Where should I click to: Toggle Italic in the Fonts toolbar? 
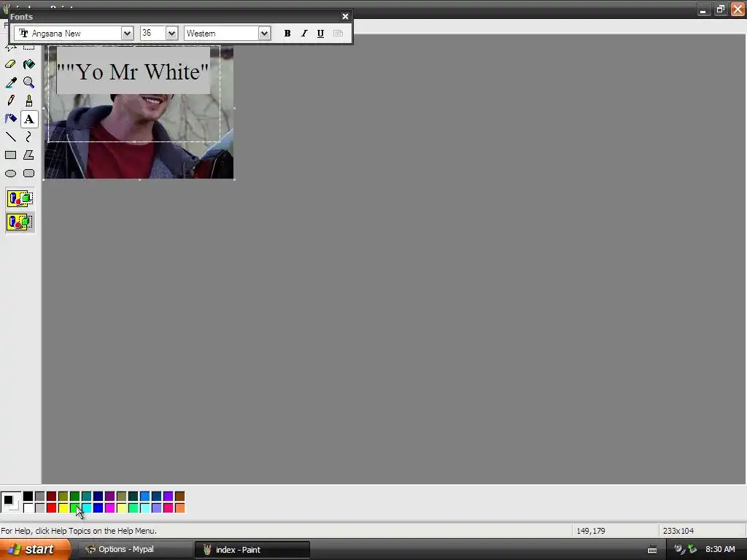[x=304, y=34]
